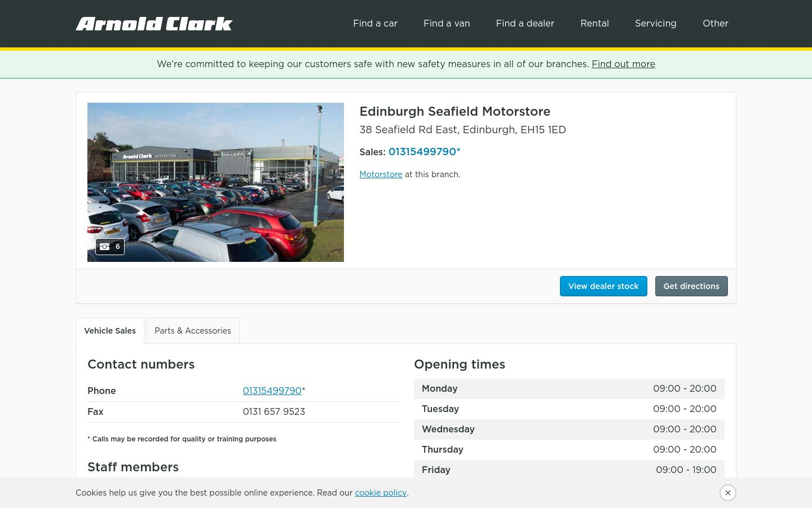Screen dimensions: 812x508
Task: Call the Sales number in the header card
Action: click(x=422, y=152)
